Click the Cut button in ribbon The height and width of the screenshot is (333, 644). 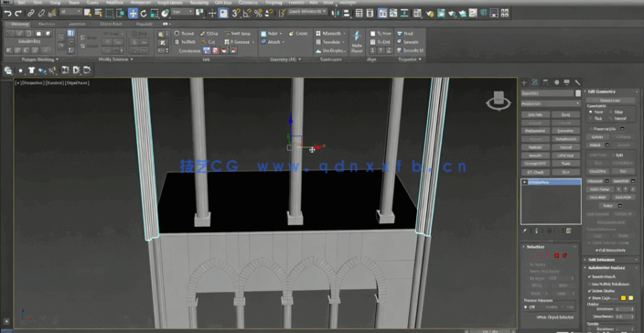pos(209,42)
